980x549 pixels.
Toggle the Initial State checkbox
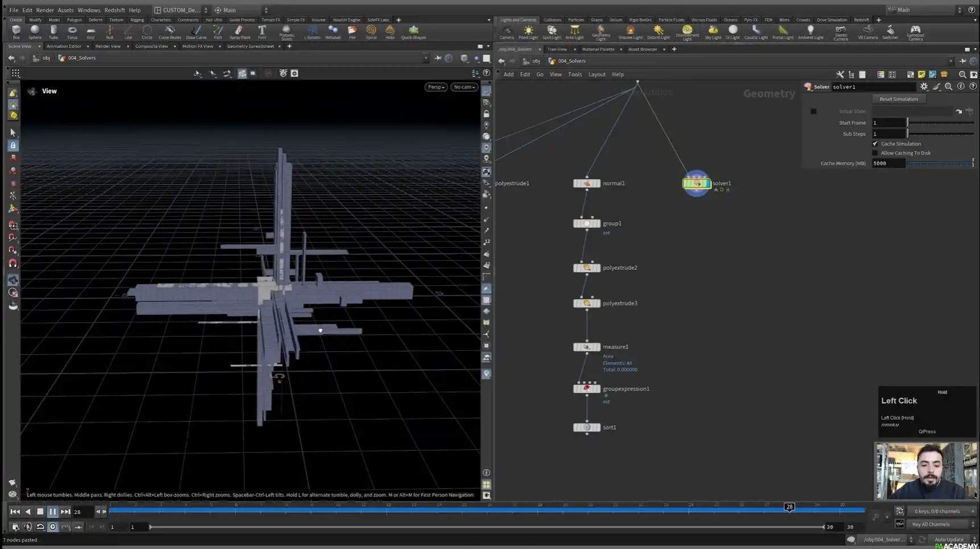pos(813,112)
